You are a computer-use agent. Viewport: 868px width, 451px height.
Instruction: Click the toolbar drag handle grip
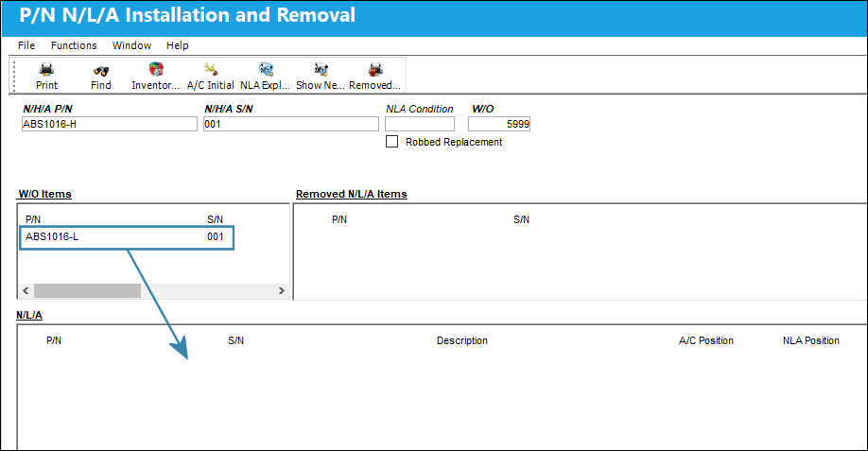coord(14,76)
